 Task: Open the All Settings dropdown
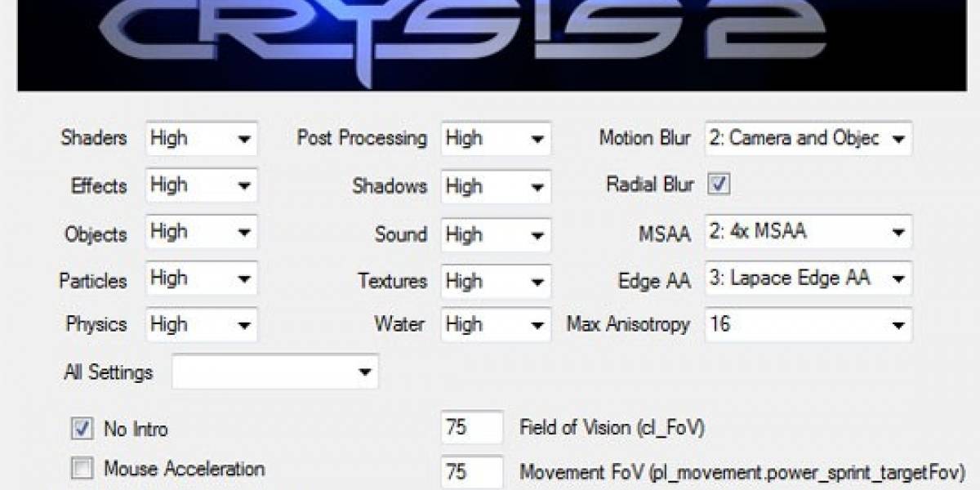click(275, 372)
